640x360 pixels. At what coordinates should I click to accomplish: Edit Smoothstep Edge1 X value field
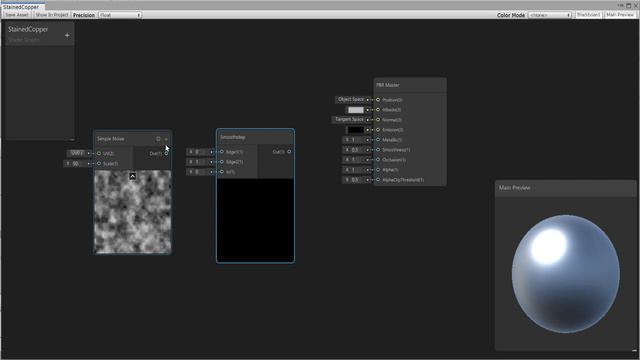point(200,151)
